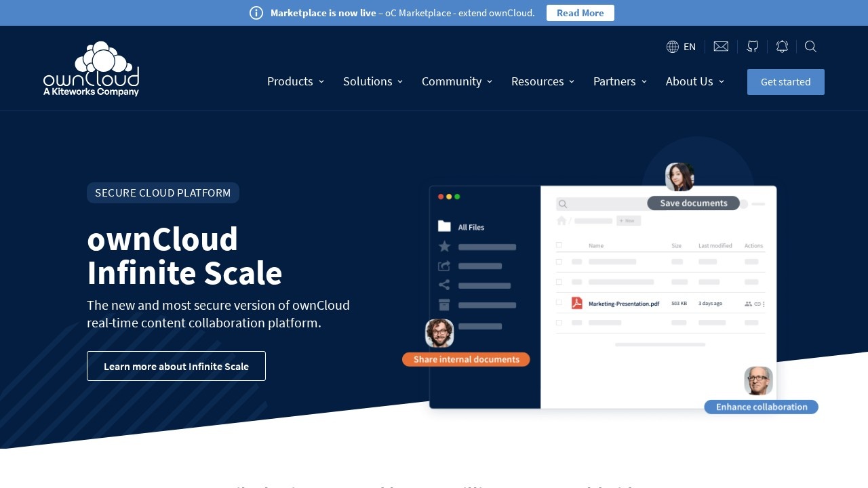The image size is (868, 488).
Task: Click the All Files folder icon in illustration
Action: [444, 226]
